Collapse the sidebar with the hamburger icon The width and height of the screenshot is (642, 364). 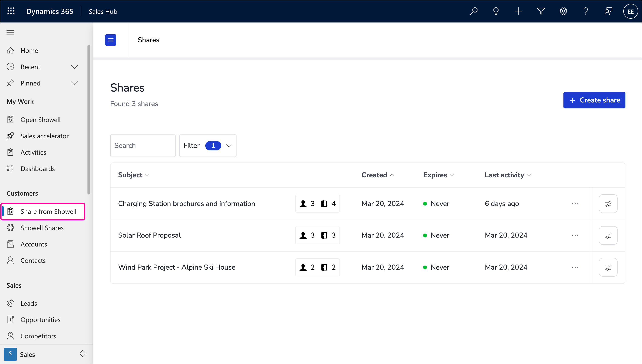(x=10, y=32)
